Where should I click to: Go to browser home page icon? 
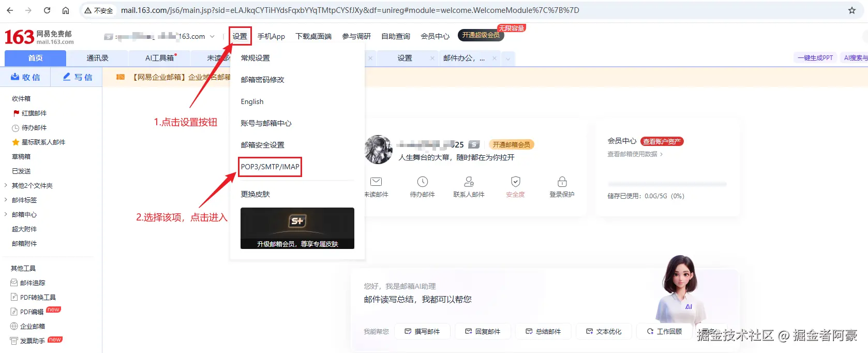(x=66, y=10)
